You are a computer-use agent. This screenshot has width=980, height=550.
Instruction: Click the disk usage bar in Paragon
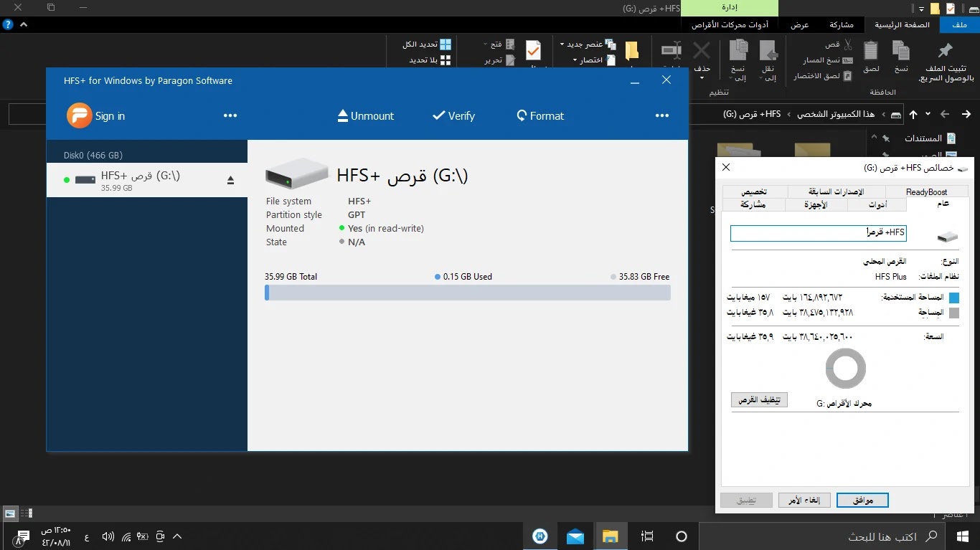[468, 292]
